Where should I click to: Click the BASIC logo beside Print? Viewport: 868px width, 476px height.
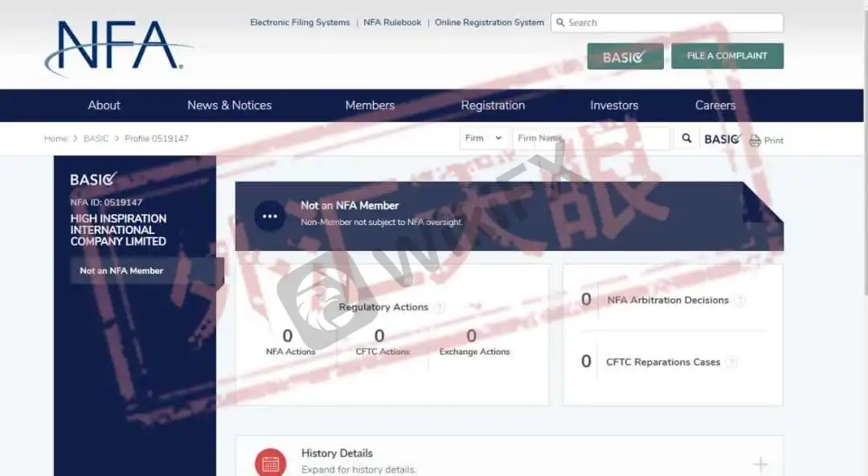point(723,139)
